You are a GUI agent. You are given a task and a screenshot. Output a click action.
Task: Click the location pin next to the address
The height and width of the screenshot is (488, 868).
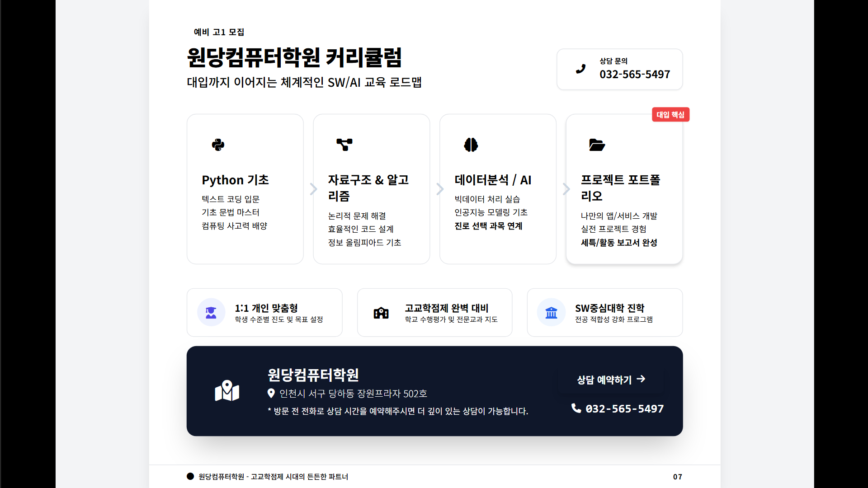271,394
